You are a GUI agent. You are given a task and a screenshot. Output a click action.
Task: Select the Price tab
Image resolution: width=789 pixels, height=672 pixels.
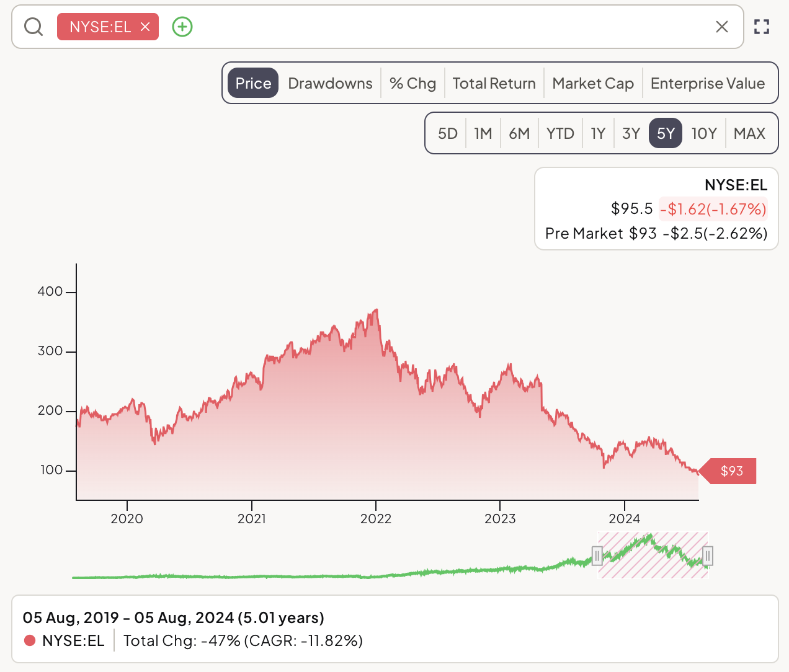pos(253,83)
